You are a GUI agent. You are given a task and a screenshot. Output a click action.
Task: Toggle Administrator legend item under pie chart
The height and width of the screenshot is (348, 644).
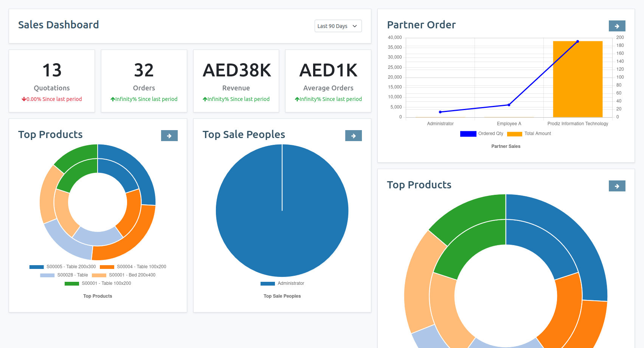point(282,283)
